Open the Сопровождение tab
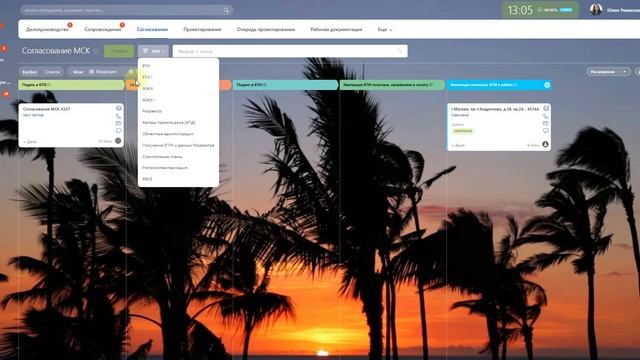This screenshot has height=360, width=640. (102, 29)
